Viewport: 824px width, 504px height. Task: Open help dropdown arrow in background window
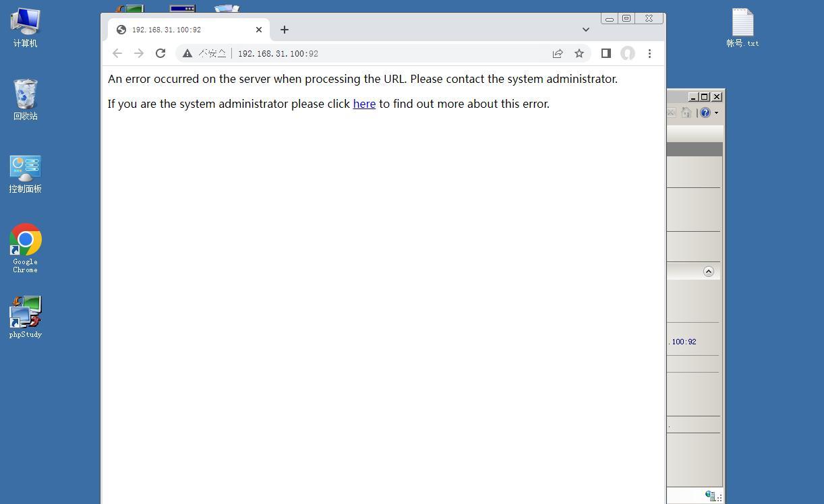pyautogui.click(x=716, y=113)
